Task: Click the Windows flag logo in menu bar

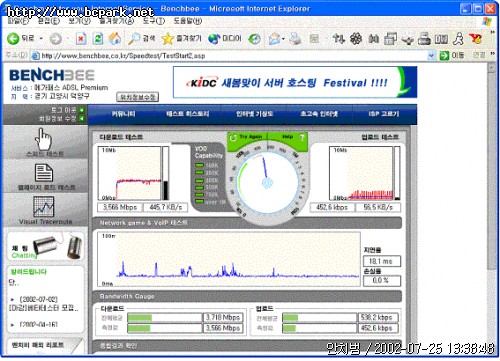Action: click(x=487, y=21)
